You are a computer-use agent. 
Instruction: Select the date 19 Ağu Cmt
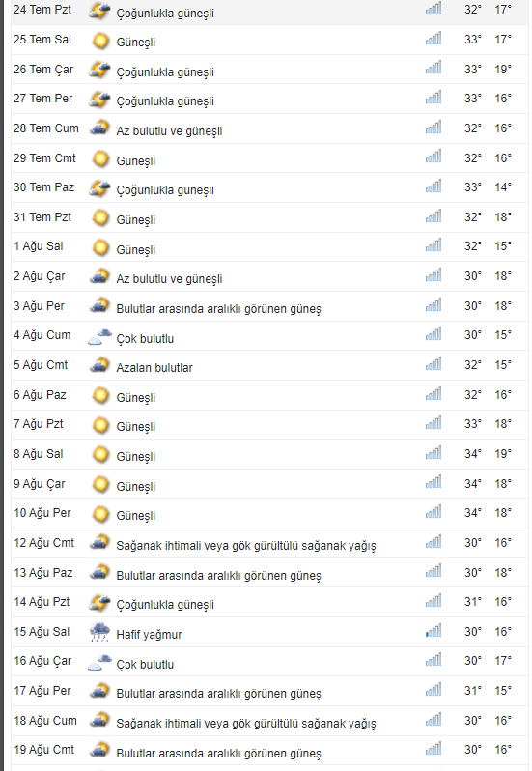pyautogui.click(x=43, y=750)
